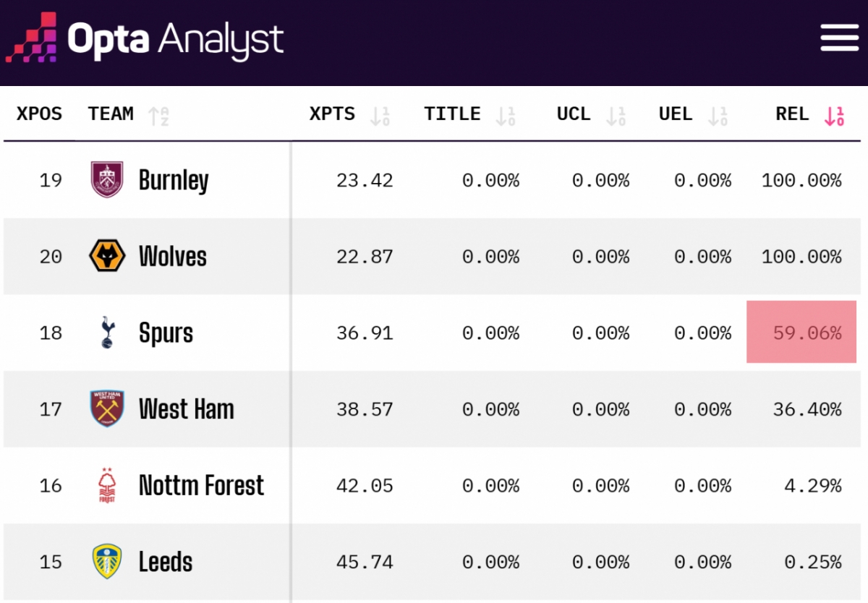Click the Leeds club crest
Screen dimensions: 868x603
[x=107, y=562]
